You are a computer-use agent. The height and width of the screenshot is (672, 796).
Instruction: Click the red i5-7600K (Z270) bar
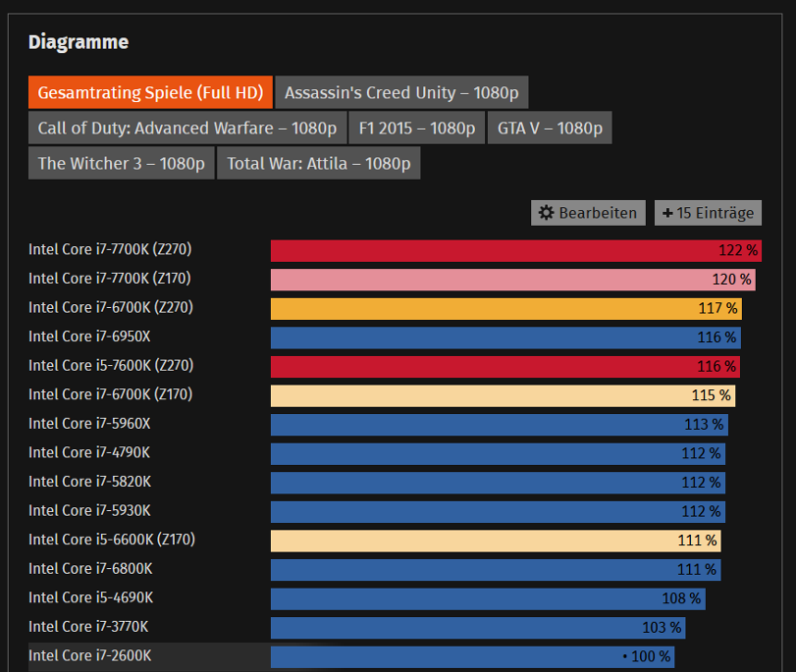coord(505,367)
